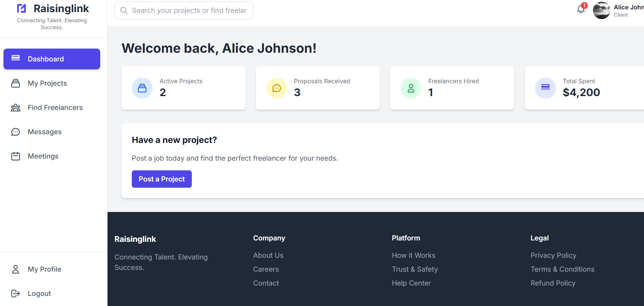Click the My Profile person icon
Image resolution: width=644 pixels, height=306 pixels.
tap(16, 269)
